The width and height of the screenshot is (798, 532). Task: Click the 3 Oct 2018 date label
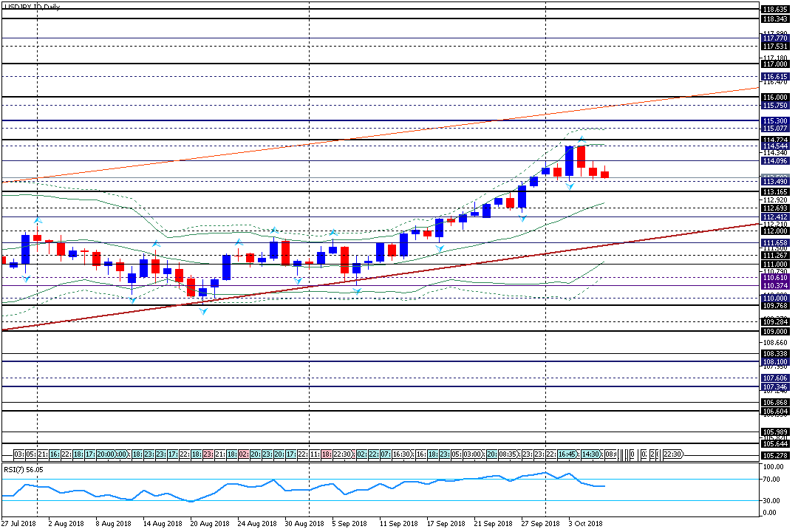(586, 524)
